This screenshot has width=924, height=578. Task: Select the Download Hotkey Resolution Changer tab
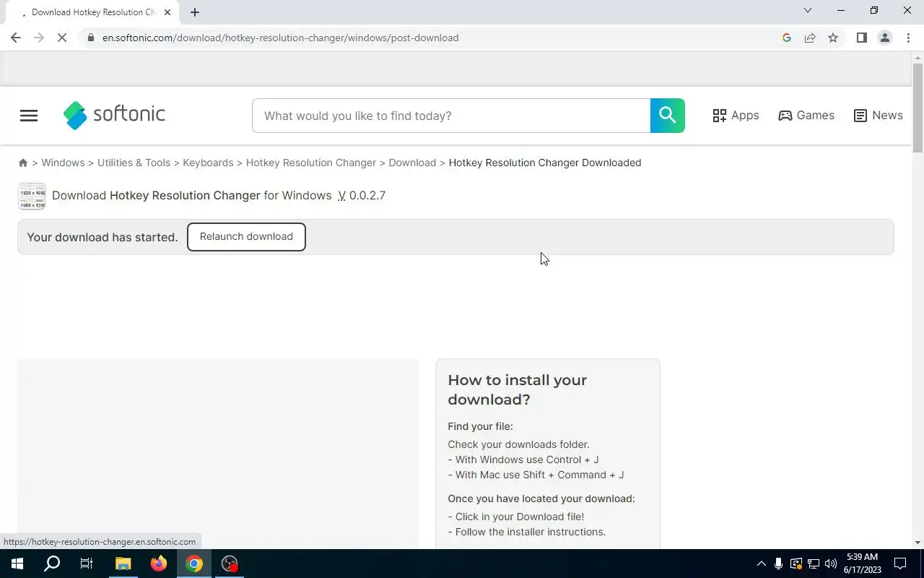pos(92,12)
